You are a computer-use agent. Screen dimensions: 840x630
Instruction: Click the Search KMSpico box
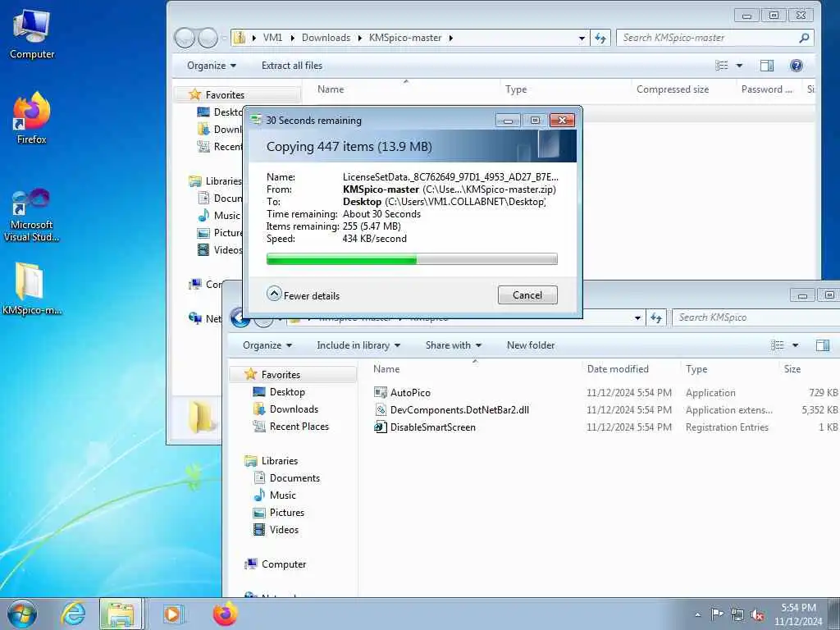pos(756,317)
